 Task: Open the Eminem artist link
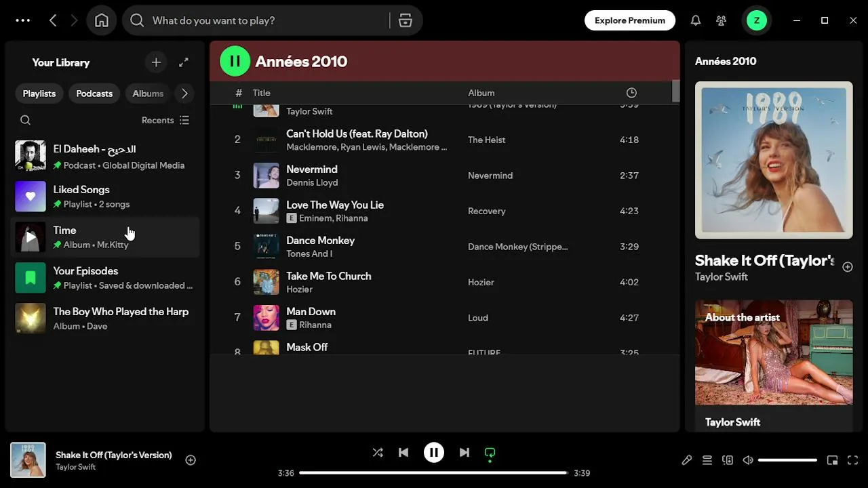tap(316, 218)
